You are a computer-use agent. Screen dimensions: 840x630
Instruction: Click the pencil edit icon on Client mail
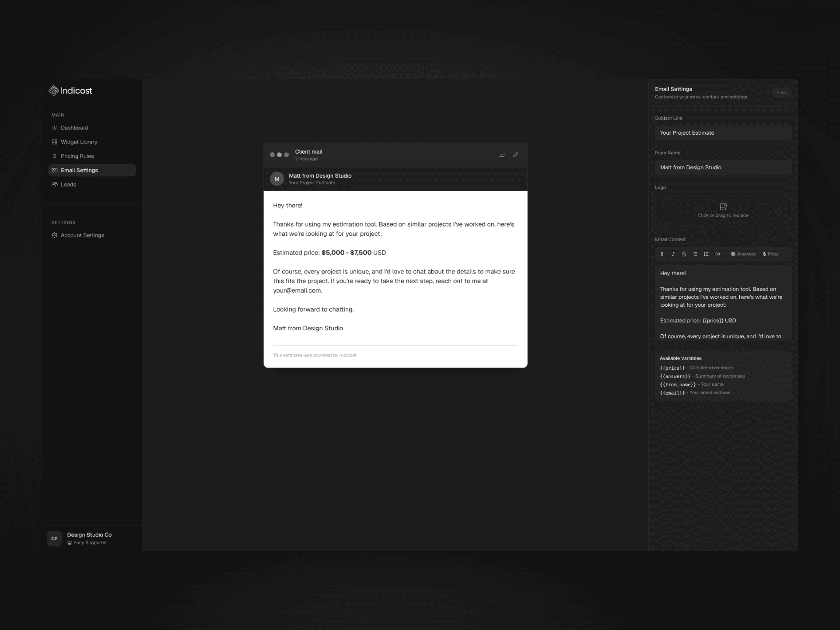click(515, 154)
